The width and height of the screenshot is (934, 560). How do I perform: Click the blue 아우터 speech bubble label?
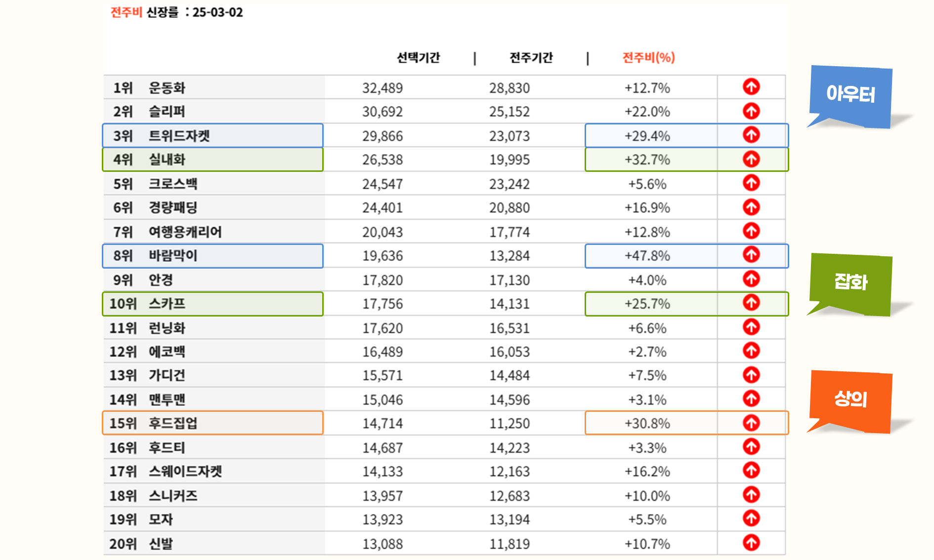(850, 94)
